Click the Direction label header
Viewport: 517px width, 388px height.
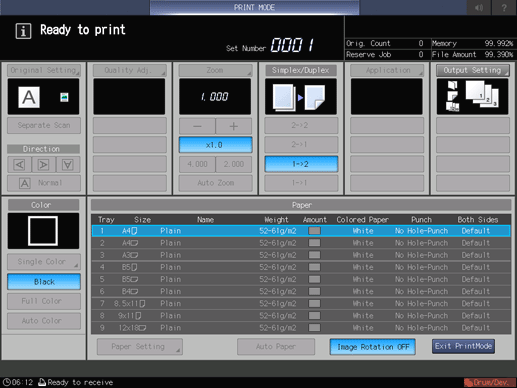43,149
